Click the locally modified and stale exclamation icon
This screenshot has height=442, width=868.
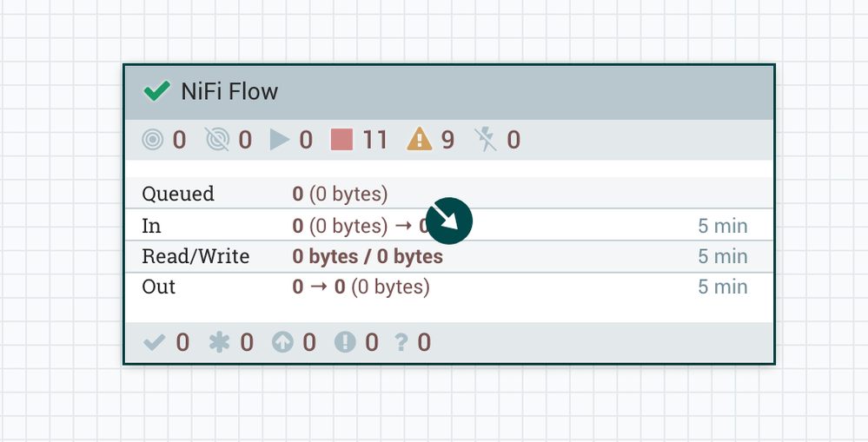coord(345,343)
